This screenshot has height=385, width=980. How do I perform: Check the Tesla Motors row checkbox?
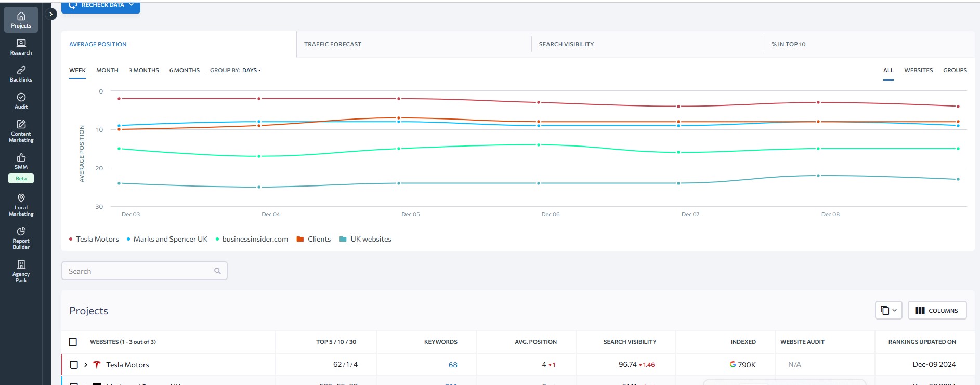click(x=74, y=365)
